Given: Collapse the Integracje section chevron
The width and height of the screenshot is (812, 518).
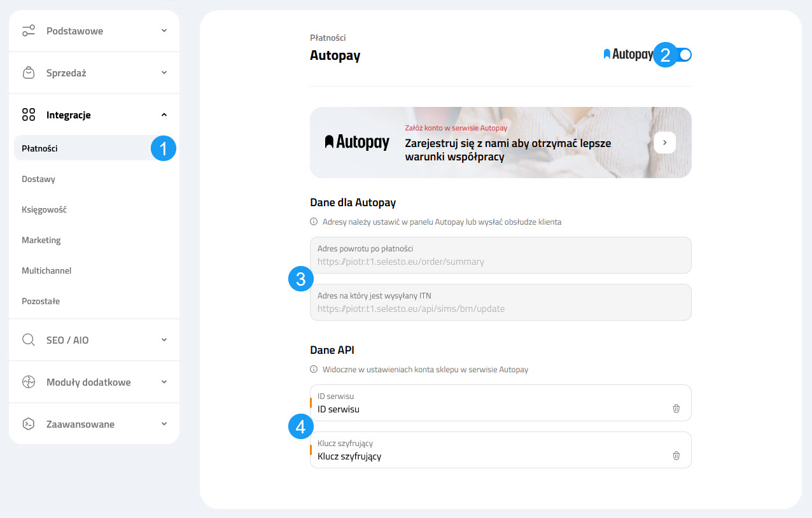Looking at the screenshot, I should point(164,115).
